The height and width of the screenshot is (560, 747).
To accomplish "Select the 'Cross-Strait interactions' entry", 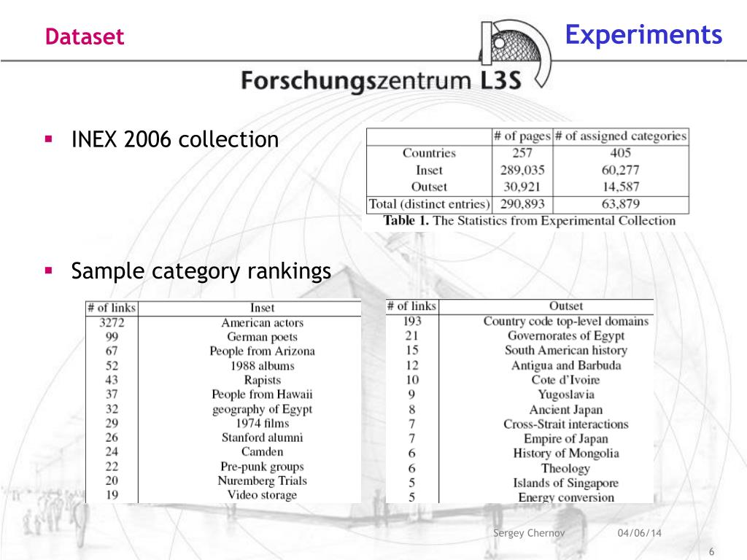I will pos(565,424).
